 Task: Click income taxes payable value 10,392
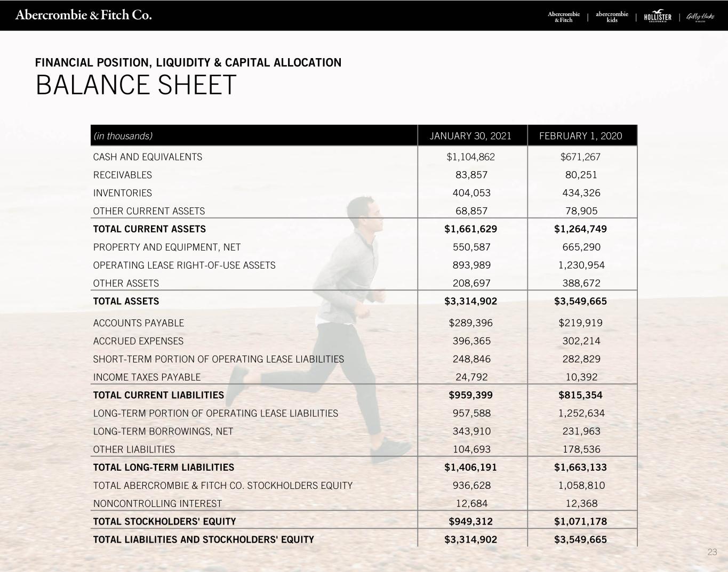point(581,377)
